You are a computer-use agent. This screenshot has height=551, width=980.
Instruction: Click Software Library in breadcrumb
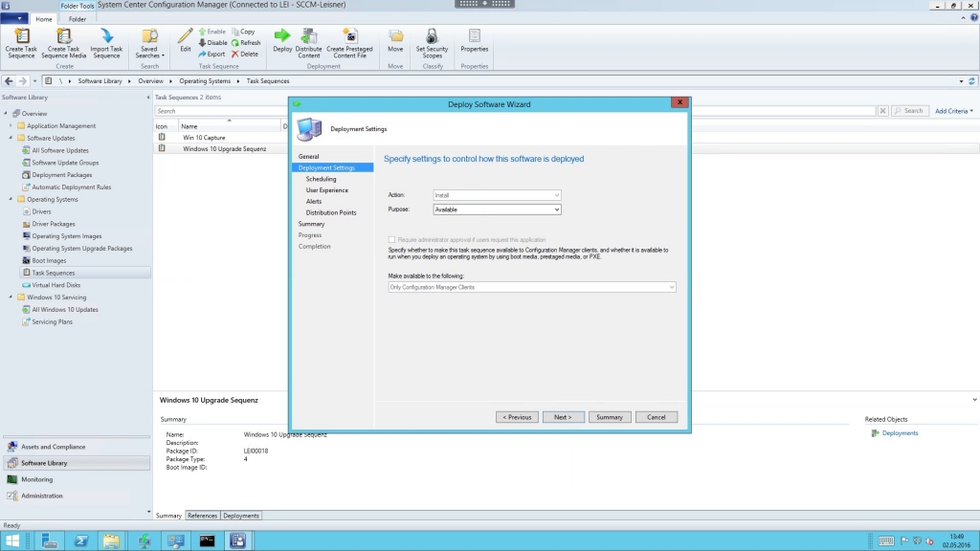click(x=100, y=80)
